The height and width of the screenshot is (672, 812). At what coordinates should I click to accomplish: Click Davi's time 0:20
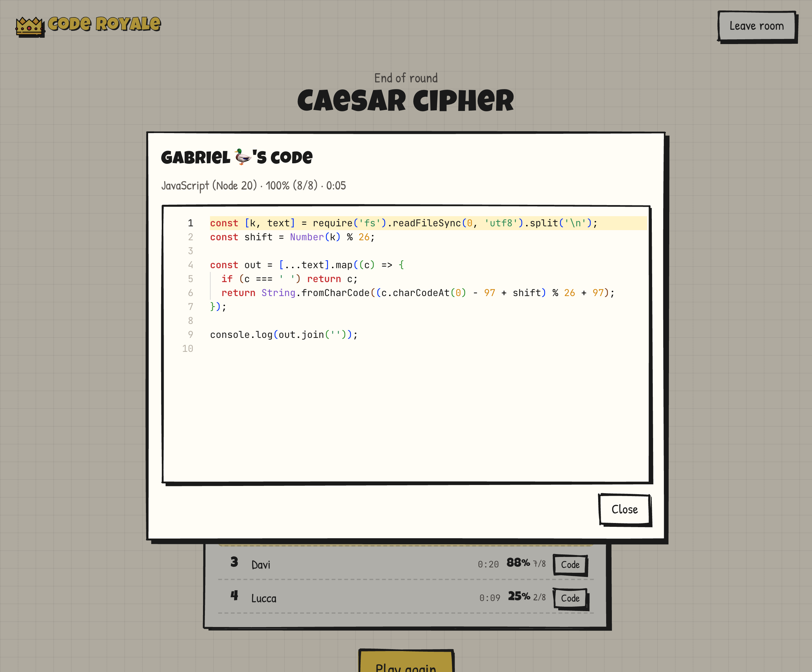click(488, 565)
